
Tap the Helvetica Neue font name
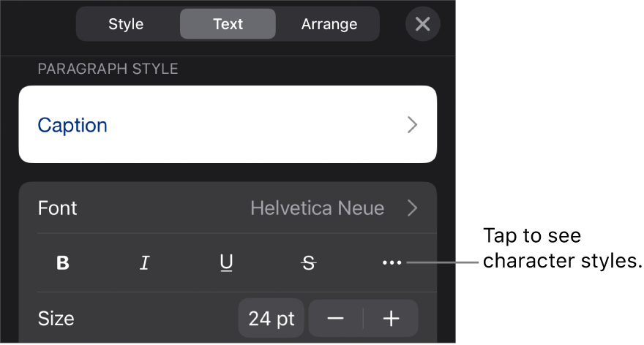(317, 208)
